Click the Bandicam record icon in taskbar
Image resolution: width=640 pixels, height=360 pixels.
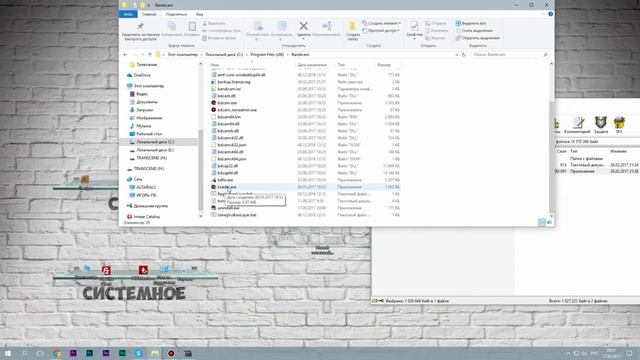(x=171, y=353)
